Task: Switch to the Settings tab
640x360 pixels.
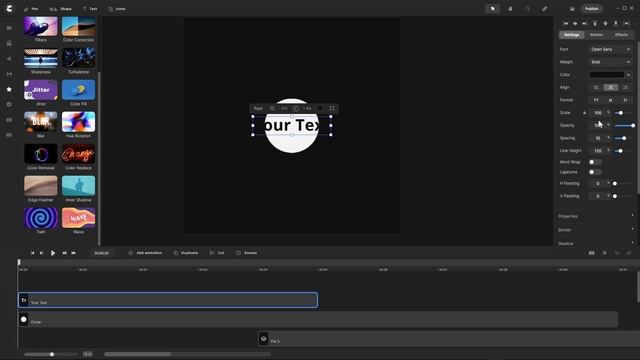Action: [x=571, y=35]
